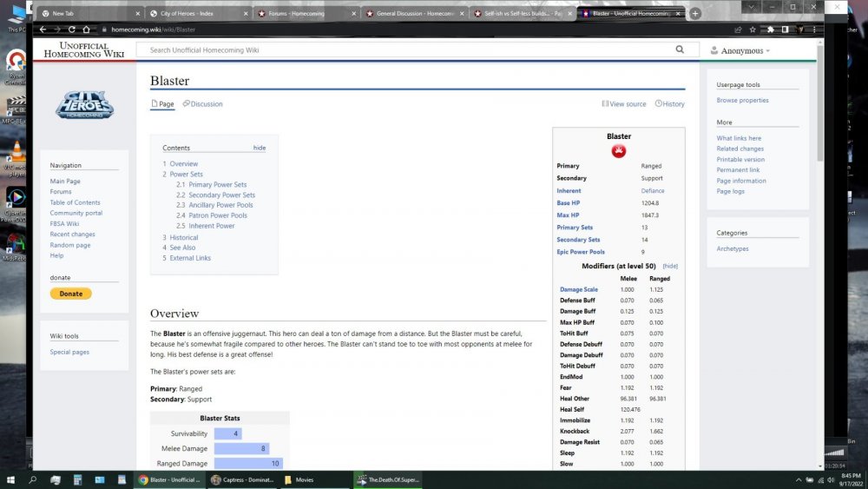Click the City of Heroes Homecoming logo
This screenshot has width=868, height=489.
click(84, 104)
